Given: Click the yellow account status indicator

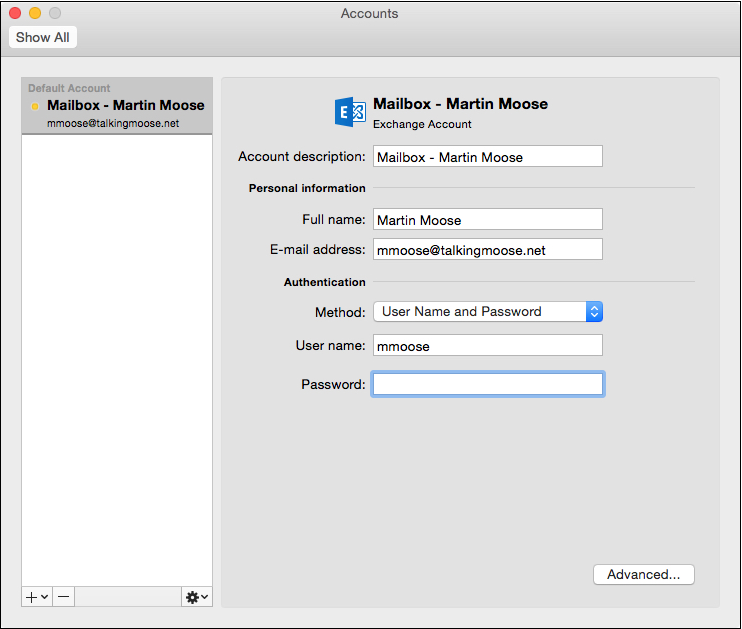Looking at the screenshot, I should pyautogui.click(x=35, y=106).
